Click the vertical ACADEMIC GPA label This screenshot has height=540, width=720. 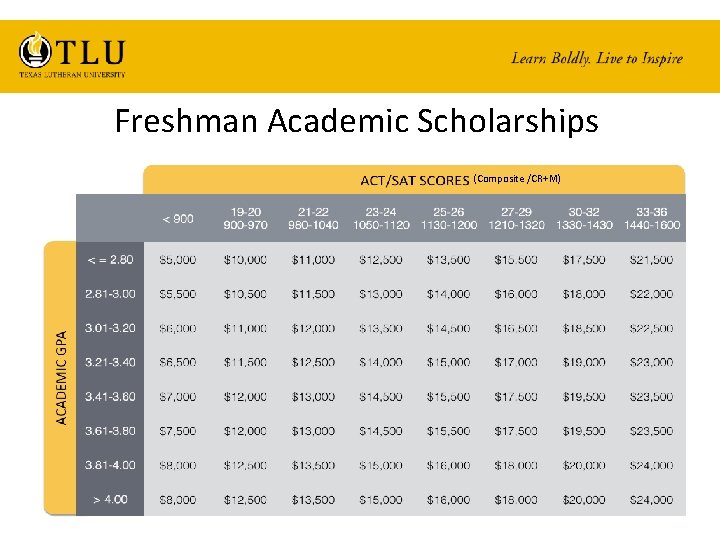[62, 378]
